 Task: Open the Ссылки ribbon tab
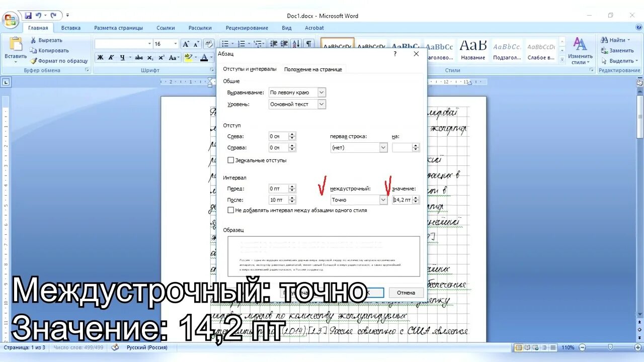click(166, 28)
